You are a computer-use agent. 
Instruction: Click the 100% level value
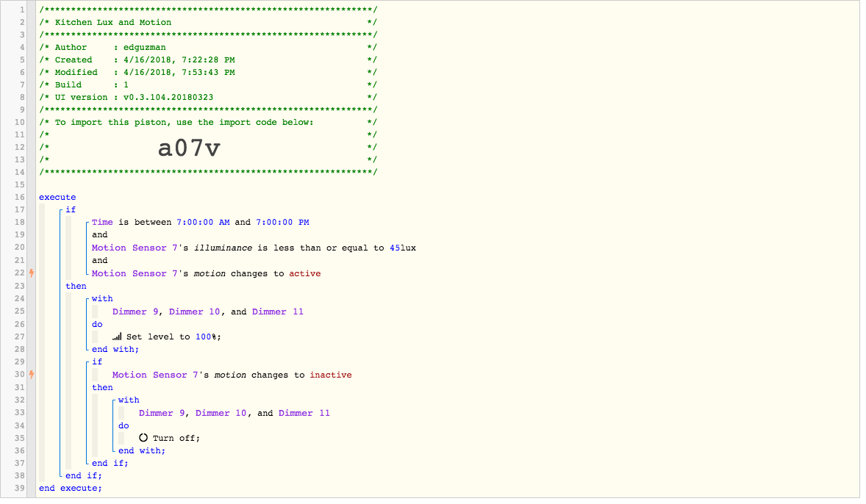pos(205,336)
